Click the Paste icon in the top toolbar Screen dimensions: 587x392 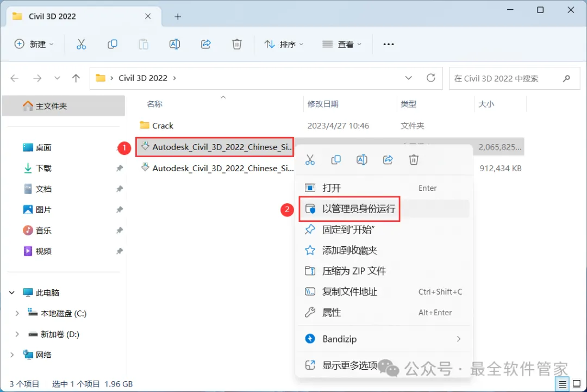click(143, 44)
